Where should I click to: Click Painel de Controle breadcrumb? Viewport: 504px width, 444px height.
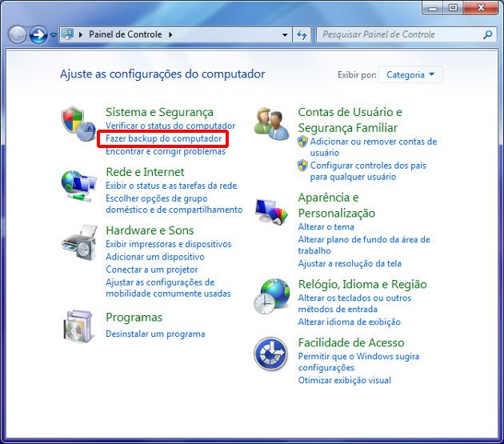126,34
